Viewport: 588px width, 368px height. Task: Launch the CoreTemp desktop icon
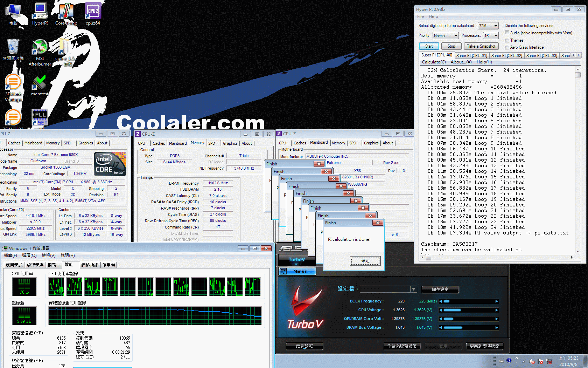(66, 14)
